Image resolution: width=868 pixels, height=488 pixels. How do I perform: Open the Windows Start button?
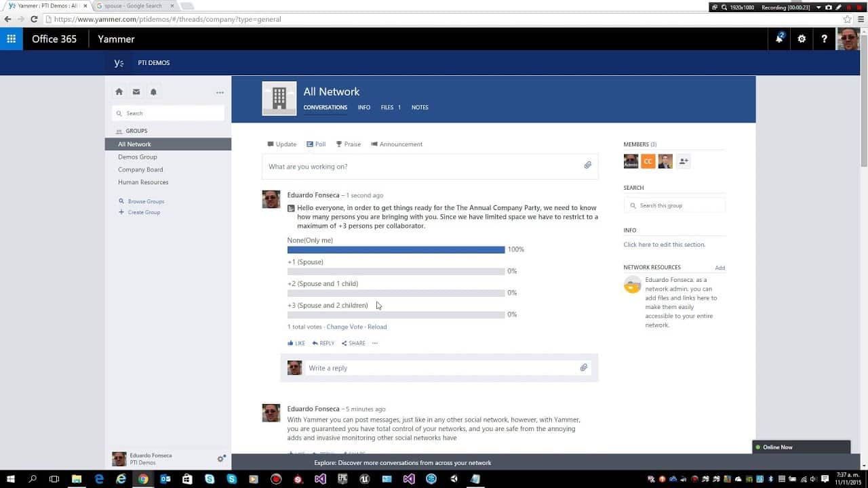pos(10,479)
